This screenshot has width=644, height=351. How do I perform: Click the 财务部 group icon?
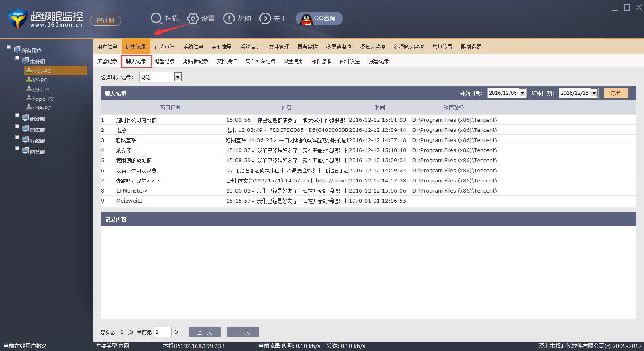click(x=26, y=151)
